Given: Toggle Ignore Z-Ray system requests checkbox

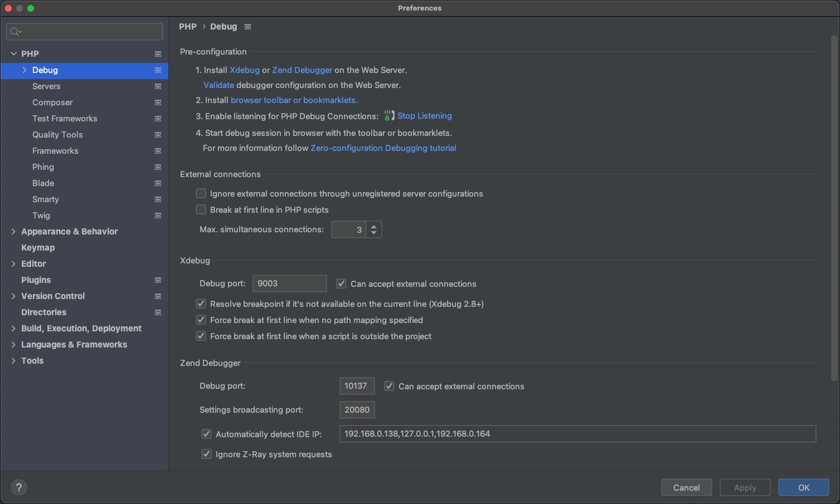Looking at the screenshot, I should pyautogui.click(x=207, y=454).
